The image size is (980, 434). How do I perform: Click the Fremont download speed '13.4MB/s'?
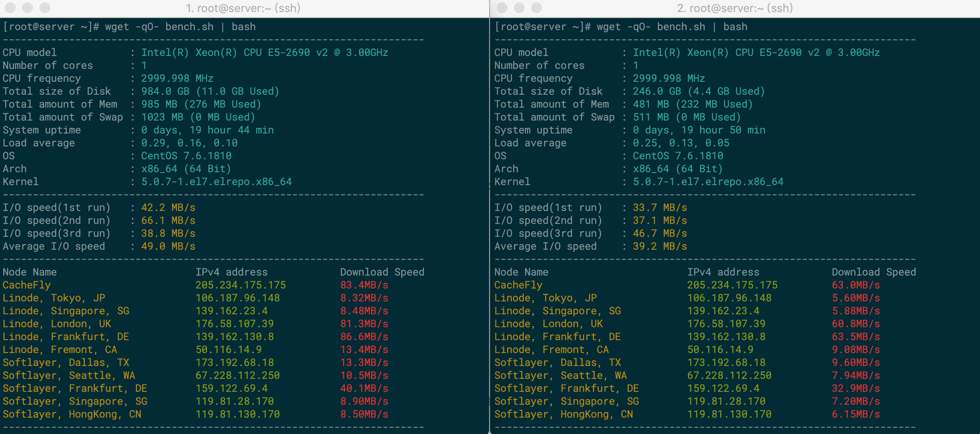(364, 350)
